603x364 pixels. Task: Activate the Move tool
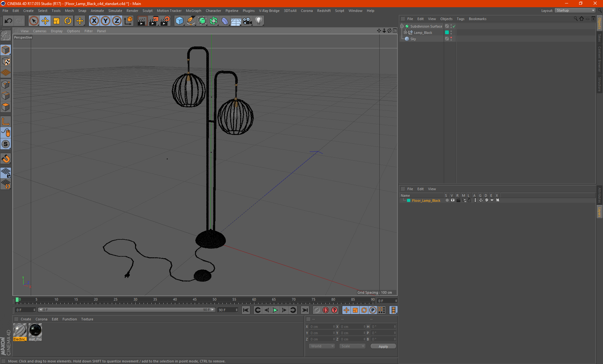tap(45, 21)
